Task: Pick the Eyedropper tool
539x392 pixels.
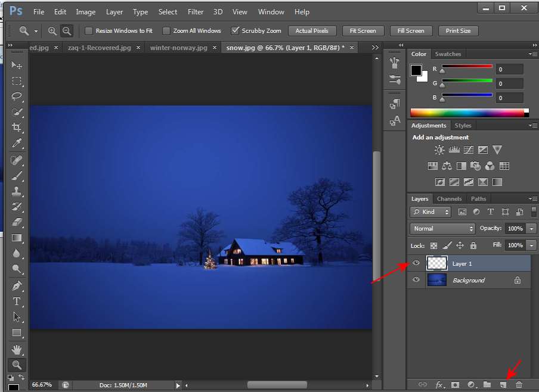Action: (17, 143)
